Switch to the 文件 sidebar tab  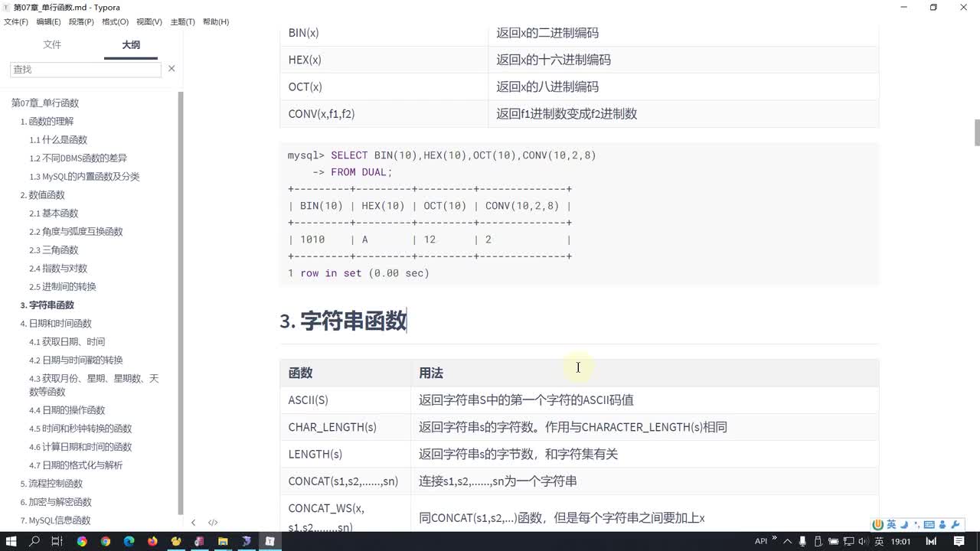pos(52,45)
